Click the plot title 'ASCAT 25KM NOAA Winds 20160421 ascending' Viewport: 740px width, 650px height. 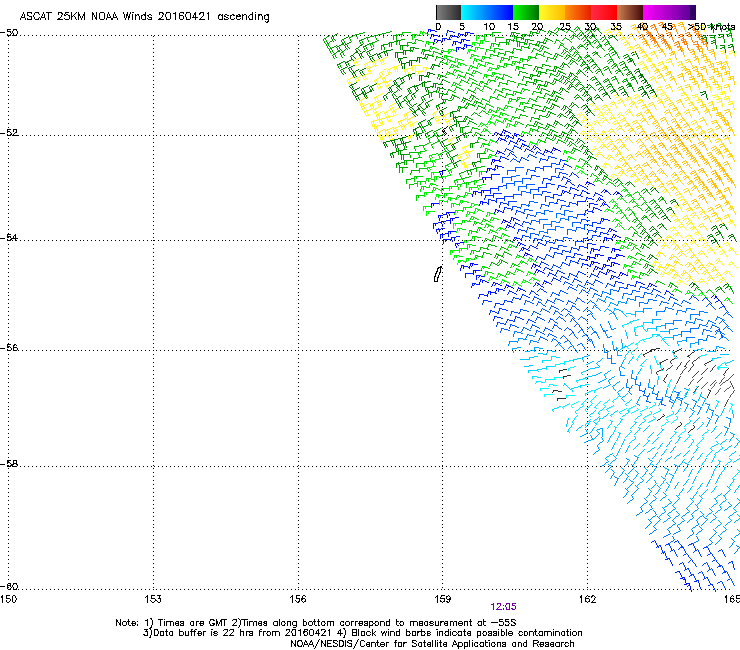pyautogui.click(x=144, y=17)
